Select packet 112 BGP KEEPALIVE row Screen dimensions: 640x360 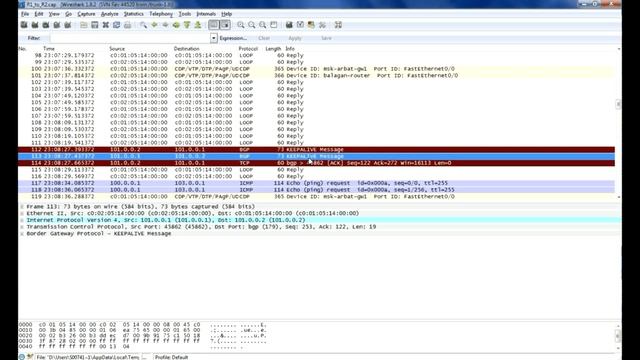[316, 149]
